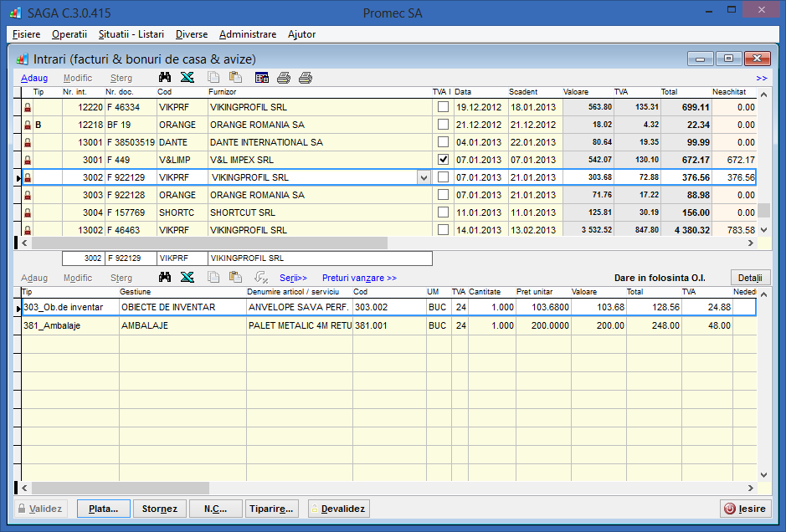Screen dimensions: 786x532
Task: Click the paste clipboard icon in the upper toolbar
Action: pyautogui.click(x=236, y=78)
